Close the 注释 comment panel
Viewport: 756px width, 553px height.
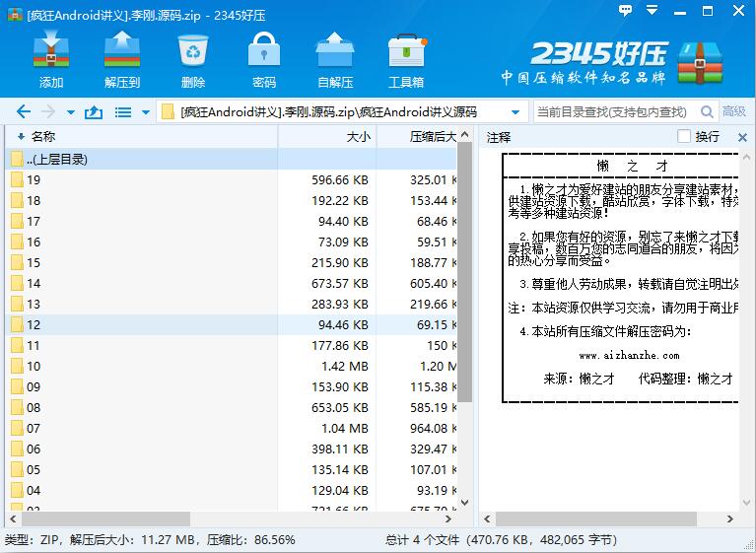742,137
